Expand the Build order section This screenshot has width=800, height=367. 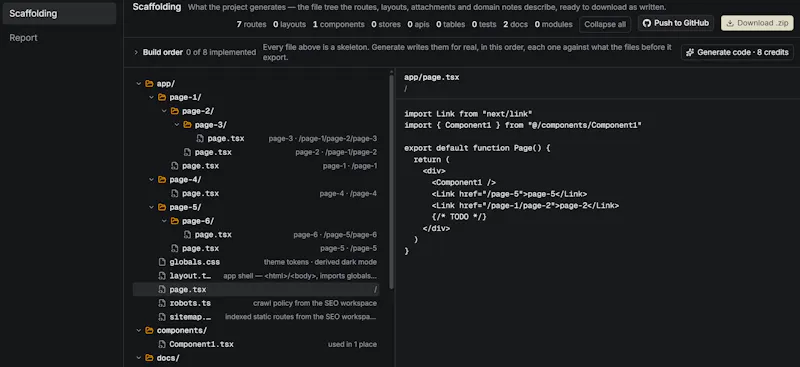[136, 52]
